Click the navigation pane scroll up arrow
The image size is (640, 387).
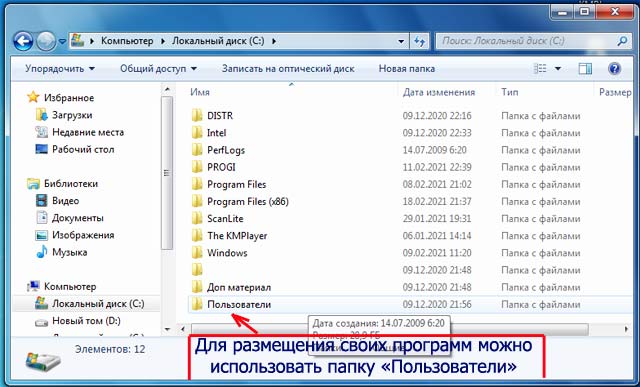(x=167, y=89)
